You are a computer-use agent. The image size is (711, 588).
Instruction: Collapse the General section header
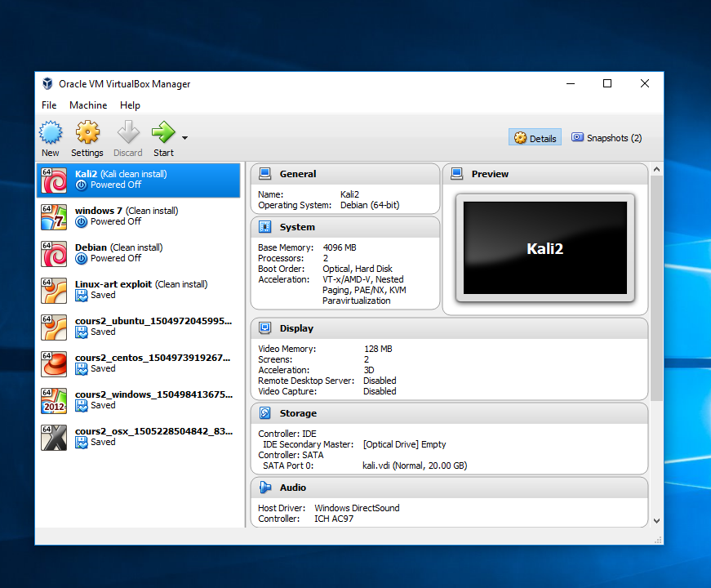[x=297, y=174]
